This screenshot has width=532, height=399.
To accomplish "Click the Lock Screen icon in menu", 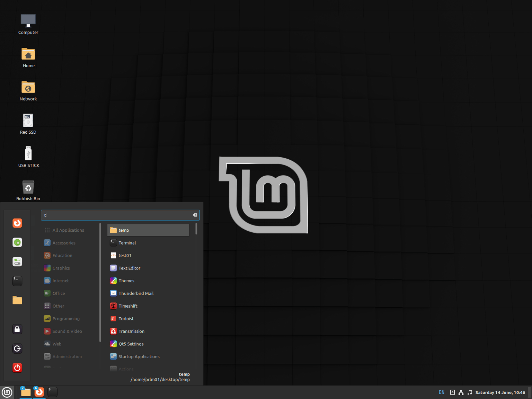I will click(x=17, y=329).
